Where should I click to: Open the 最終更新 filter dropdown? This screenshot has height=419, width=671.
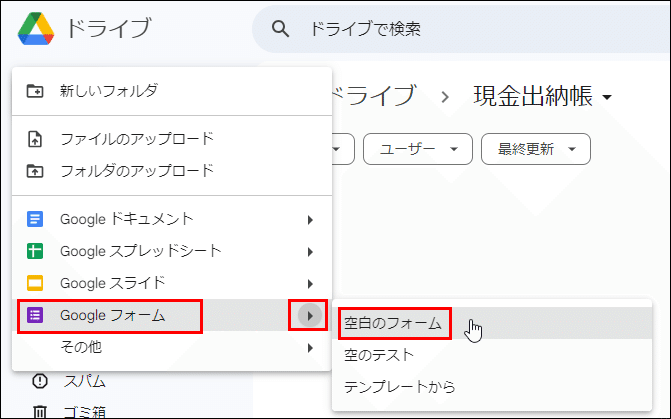536,149
